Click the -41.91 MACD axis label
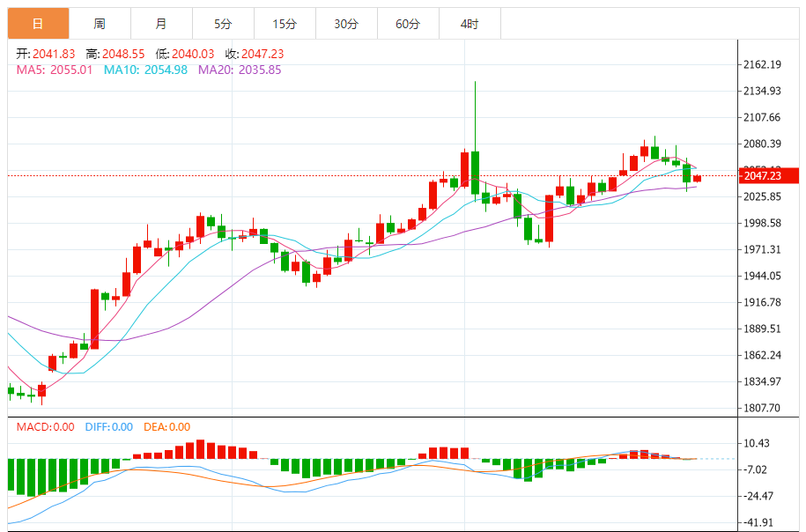The width and height of the screenshot is (806, 532). (x=759, y=522)
